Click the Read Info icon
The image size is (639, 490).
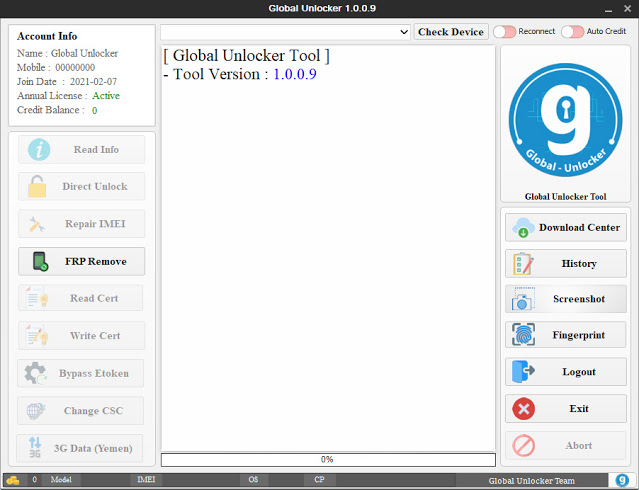39,150
